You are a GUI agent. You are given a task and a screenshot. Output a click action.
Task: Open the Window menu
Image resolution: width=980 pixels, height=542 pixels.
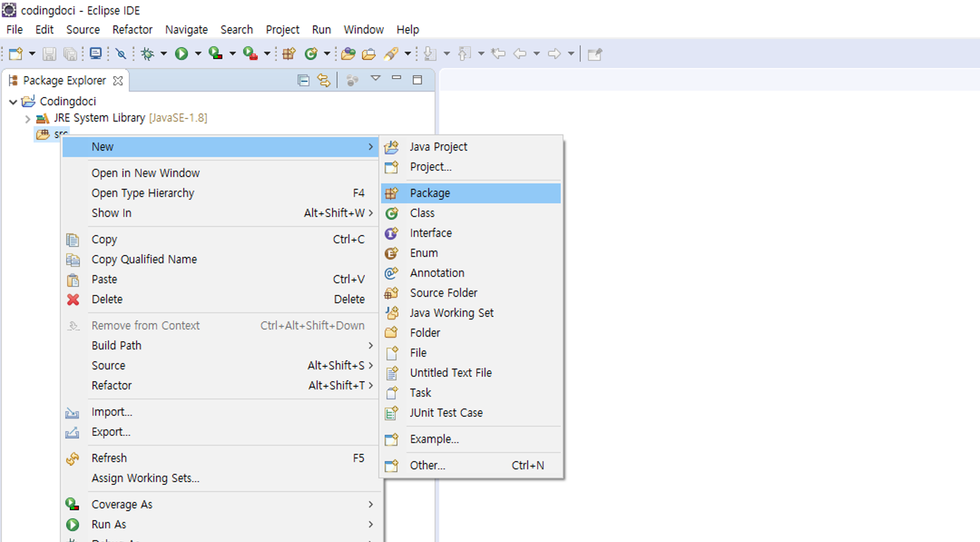(364, 29)
